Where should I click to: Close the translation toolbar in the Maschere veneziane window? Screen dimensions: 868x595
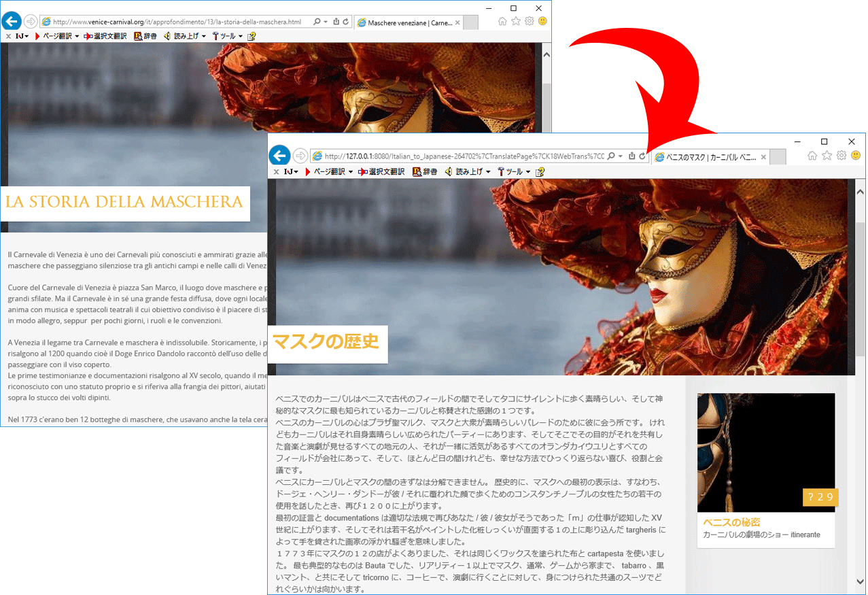pyautogui.click(x=8, y=36)
